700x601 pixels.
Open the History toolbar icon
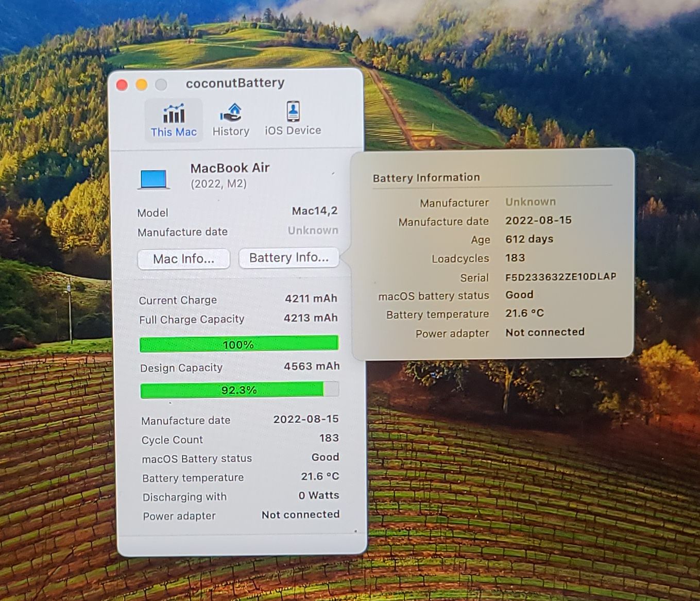[231, 112]
